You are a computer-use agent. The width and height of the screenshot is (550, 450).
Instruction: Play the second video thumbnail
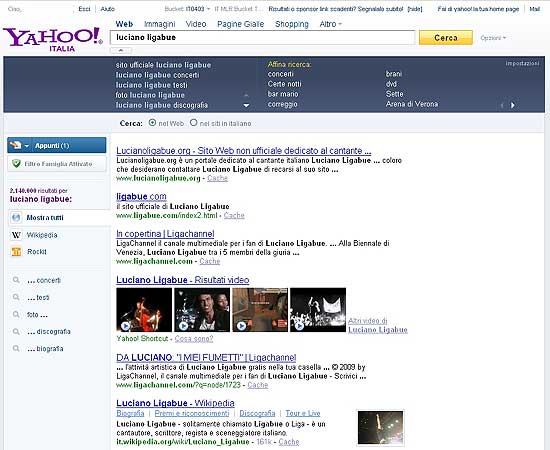coord(202,310)
